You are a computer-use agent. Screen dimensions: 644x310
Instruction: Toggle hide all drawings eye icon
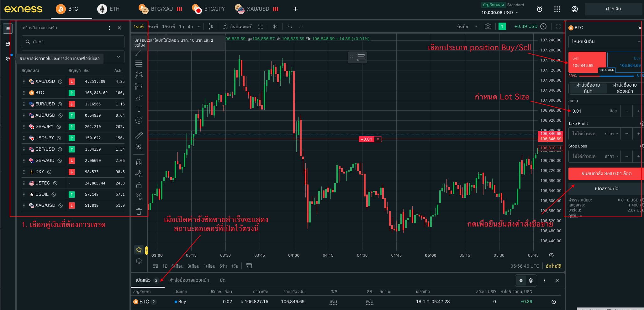pos(139,196)
